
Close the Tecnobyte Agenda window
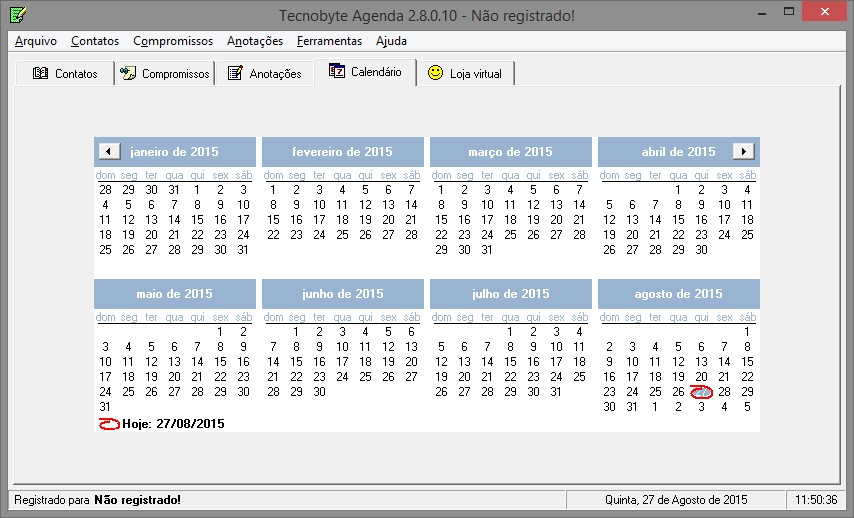tap(825, 11)
